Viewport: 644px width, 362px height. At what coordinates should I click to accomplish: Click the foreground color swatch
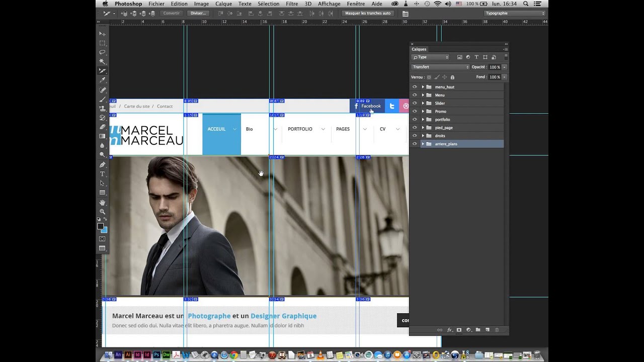point(101,227)
